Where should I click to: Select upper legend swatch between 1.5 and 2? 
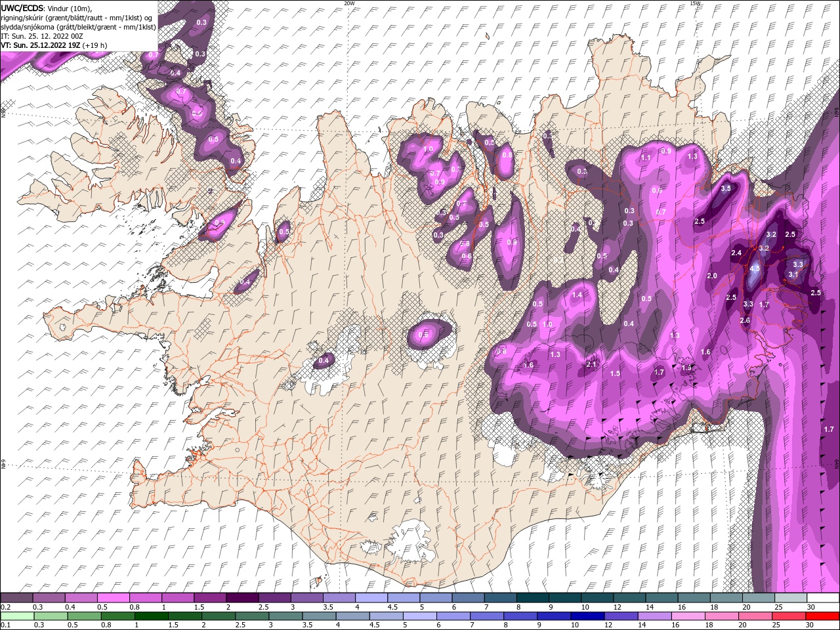point(209,598)
